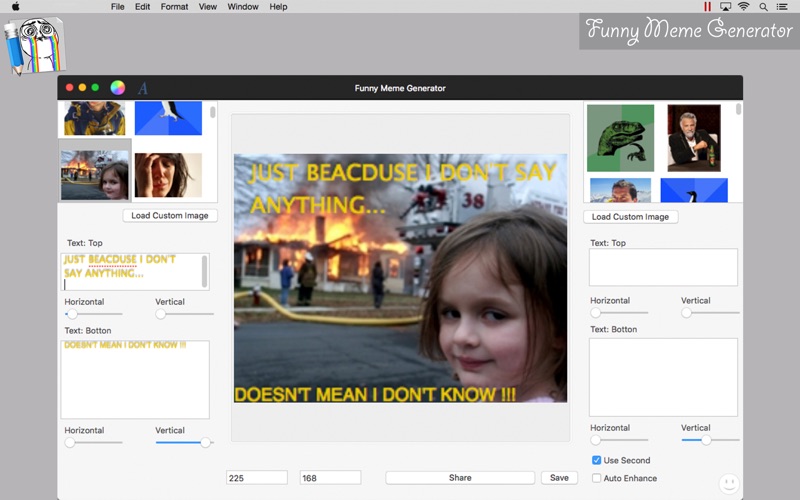Select the blue penguin thumbnail in left panel
The image size is (800, 500).
point(168,118)
